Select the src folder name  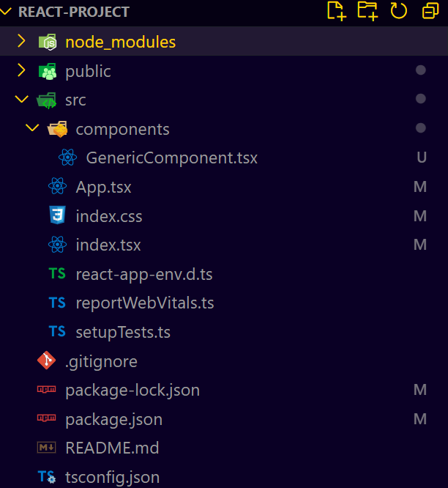click(75, 100)
